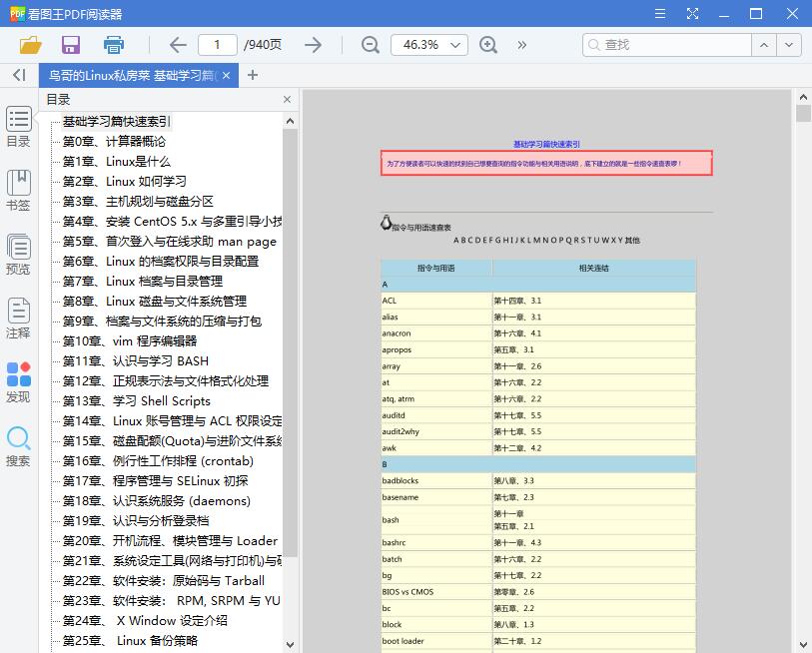This screenshot has height=653, width=812.
Task: Click the document scrollbar down arrow
Action: tap(803, 645)
